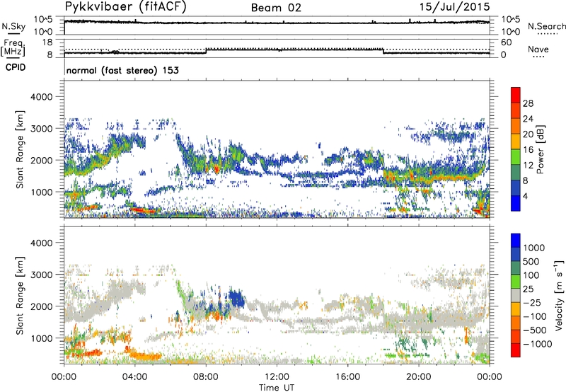This screenshot has width=566, height=392.
Task: Click the '04:00' time axis label
Action: tap(134, 377)
